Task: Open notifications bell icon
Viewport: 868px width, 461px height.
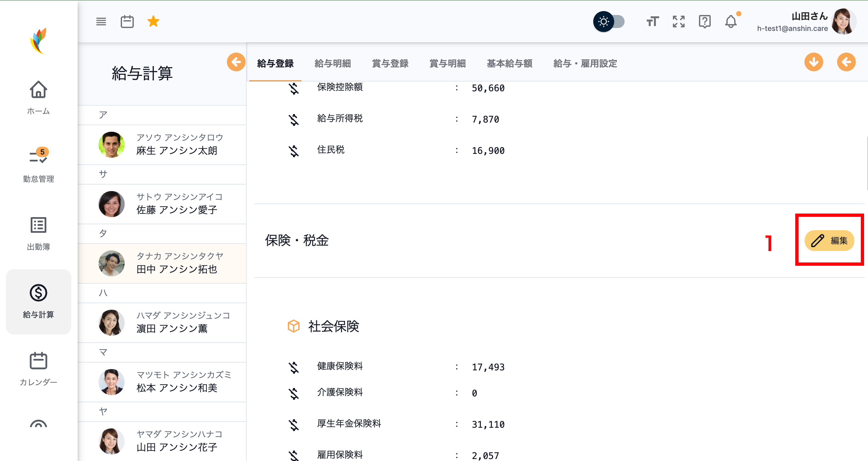Action: point(731,22)
